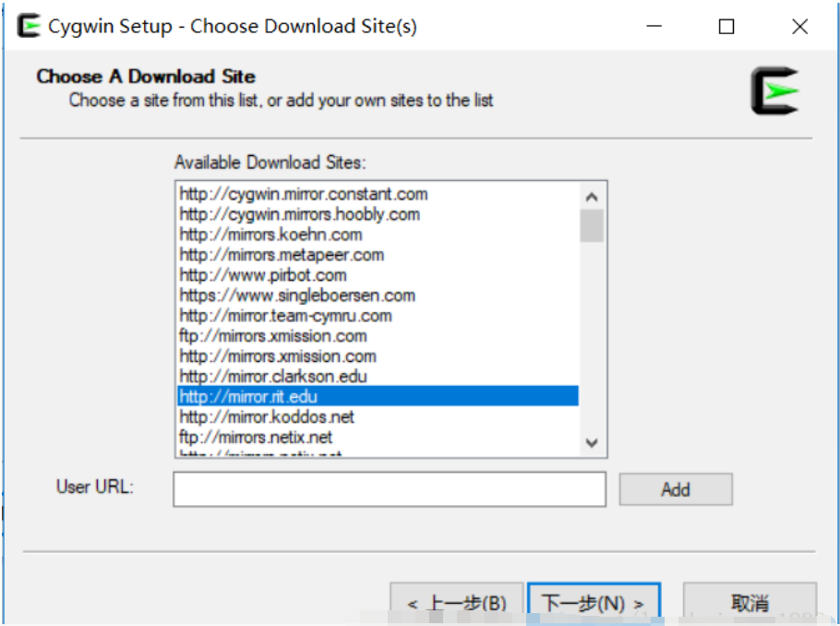The width and height of the screenshot is (840, 626).
Task: Select http://cygwin.mirror.constant.com from list
Action: (x=304, y=194)
